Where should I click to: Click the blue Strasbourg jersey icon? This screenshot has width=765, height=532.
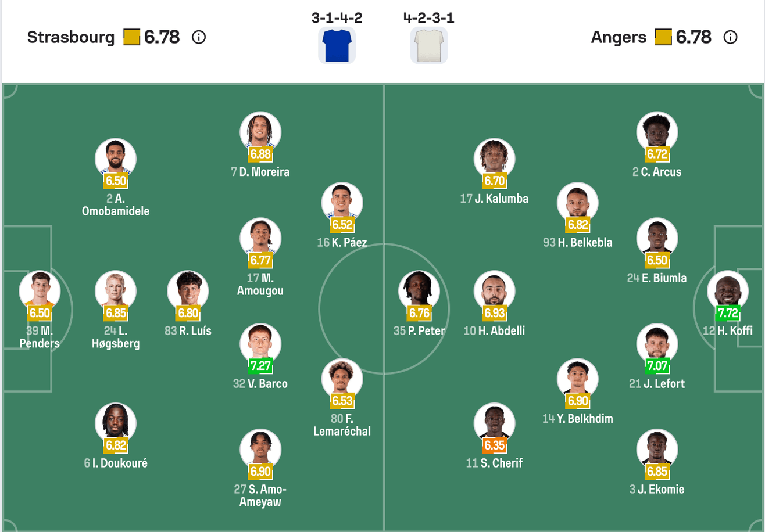[x=337, y=45]
